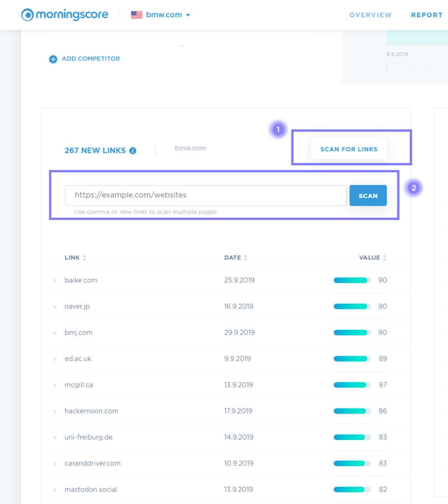Select the 267 New Links heading
The width and height of the screenshot is (448, 504).
pos(95,151)
